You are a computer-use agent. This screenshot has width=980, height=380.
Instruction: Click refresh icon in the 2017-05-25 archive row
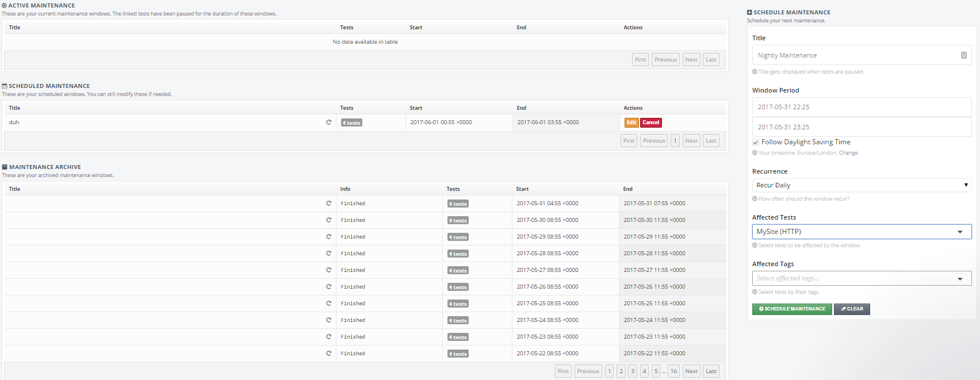(x=329, y=304)
